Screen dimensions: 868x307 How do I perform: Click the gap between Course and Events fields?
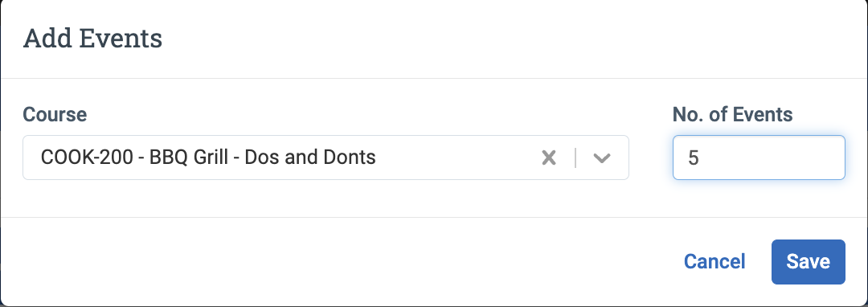click(x=651, y=158)
